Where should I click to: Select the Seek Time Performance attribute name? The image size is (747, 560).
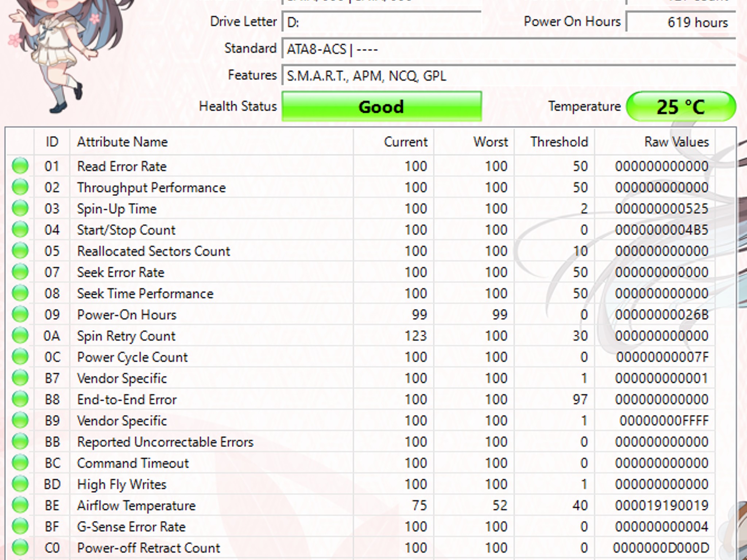point(145,293)
